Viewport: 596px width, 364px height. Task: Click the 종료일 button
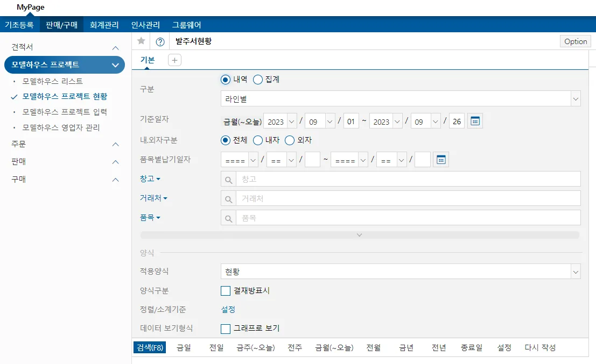(x=472, y=347)
